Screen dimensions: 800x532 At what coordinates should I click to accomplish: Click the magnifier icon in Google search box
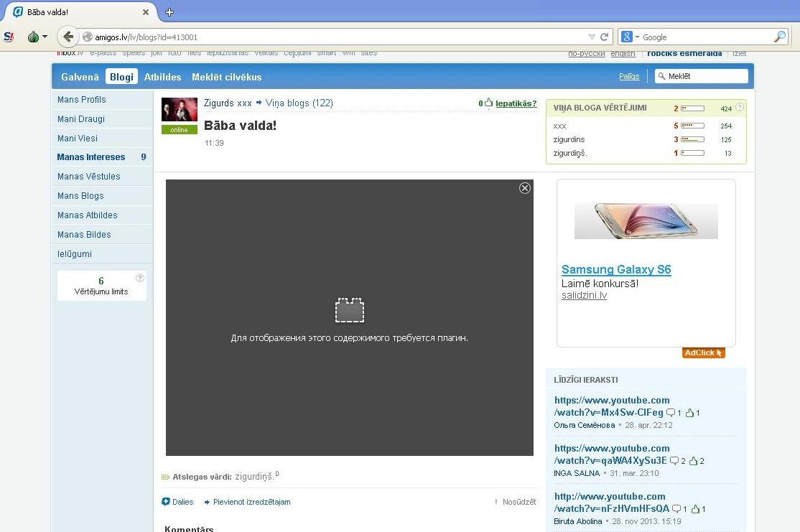[779, 37]
